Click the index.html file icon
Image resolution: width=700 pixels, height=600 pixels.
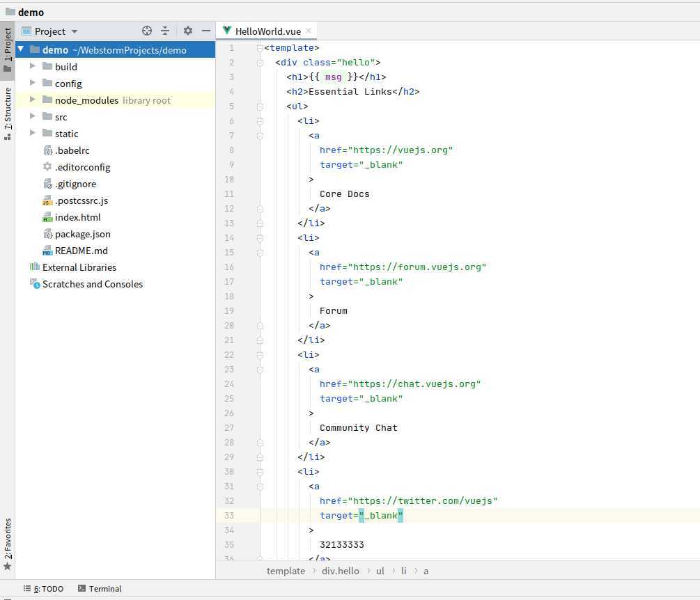(47, 217)
